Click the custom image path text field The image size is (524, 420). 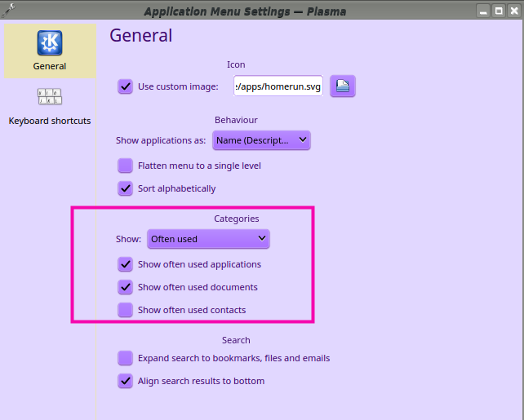point(278,86)
